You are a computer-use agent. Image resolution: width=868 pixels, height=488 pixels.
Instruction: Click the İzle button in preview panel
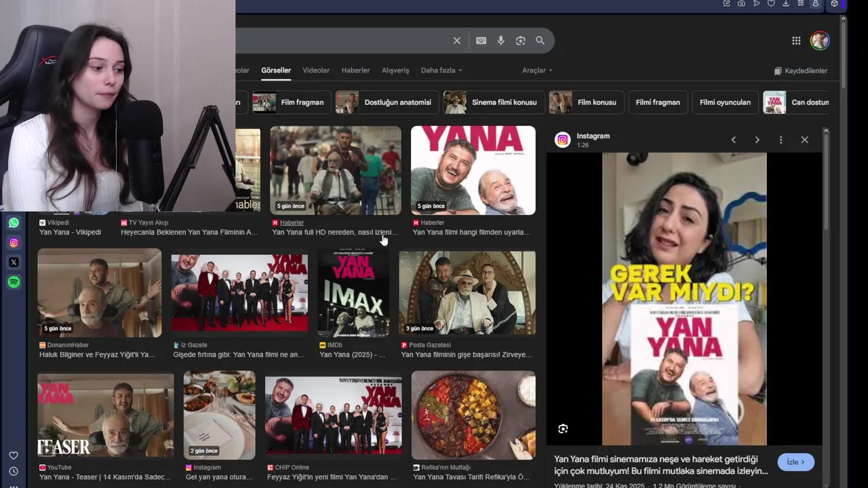coord(795,462)
